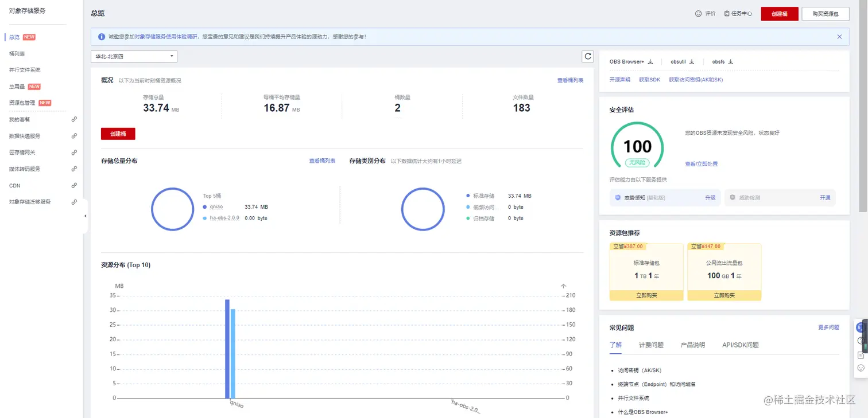Click the 购买资源包 button
Image resolution: width=868 pixels, height=418 pixels.
(x=826, y=14)
